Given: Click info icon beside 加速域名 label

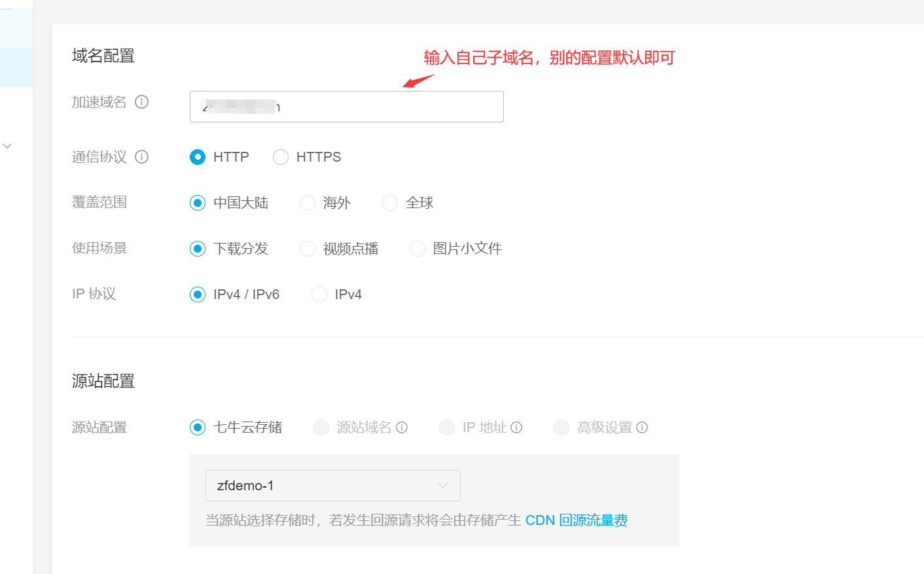Looking at the screenshot, I should pyautogui.click(x=141, y=102).
